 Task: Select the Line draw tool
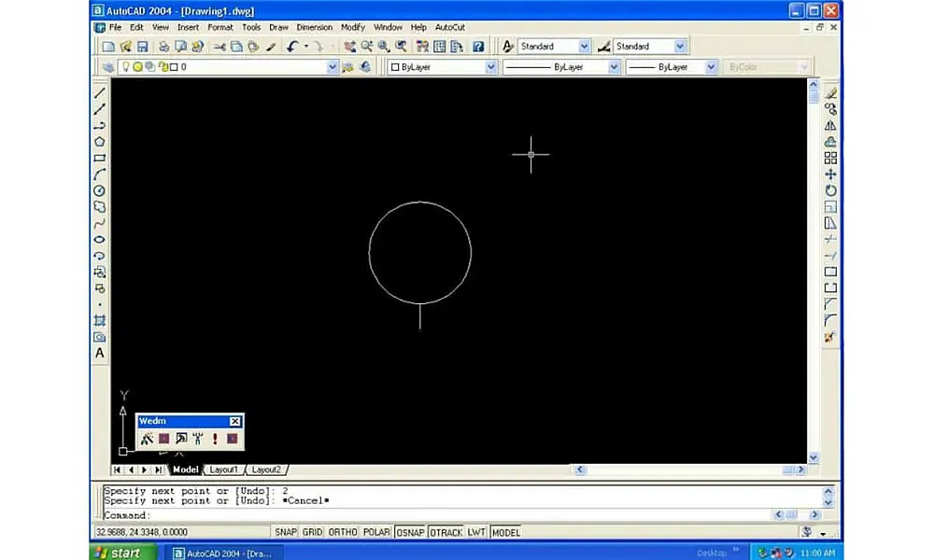coord(100,92)
